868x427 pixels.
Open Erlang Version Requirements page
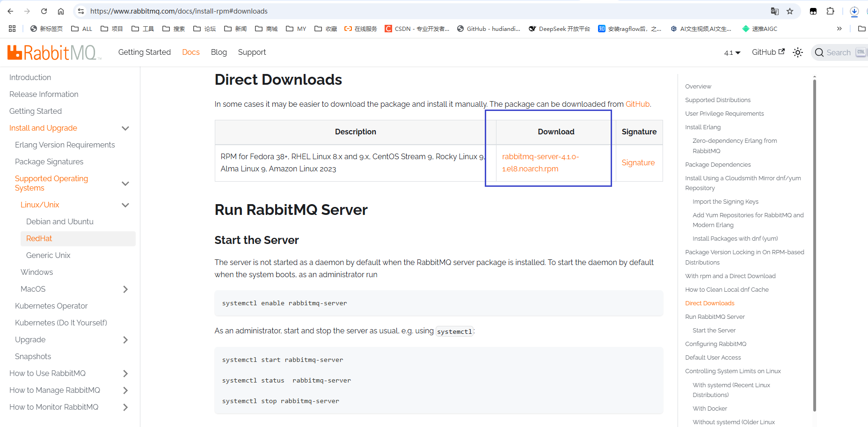pos(65,145)
